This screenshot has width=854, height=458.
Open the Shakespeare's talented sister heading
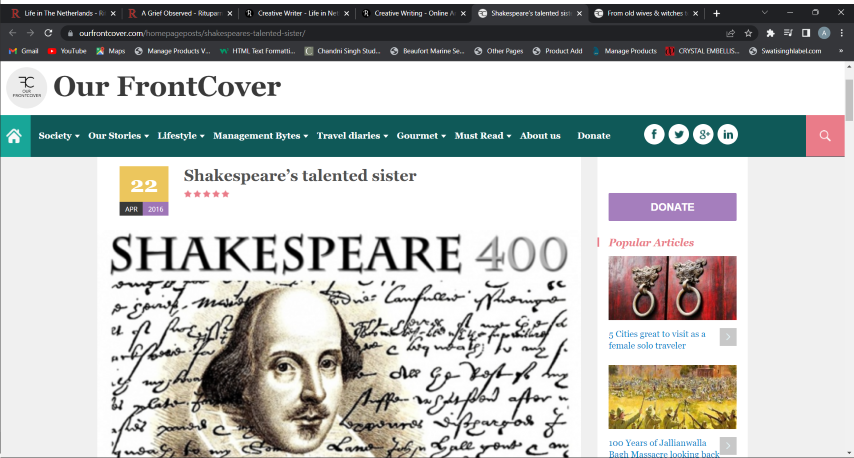pyautogui.click(x=300, y=175)
